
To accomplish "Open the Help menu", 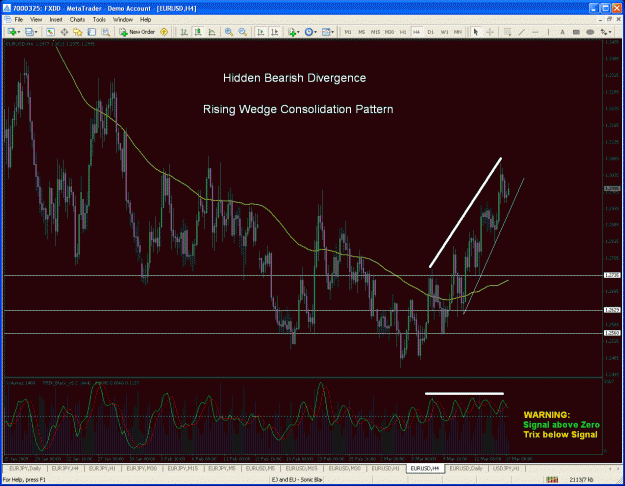I will (145, 20).
